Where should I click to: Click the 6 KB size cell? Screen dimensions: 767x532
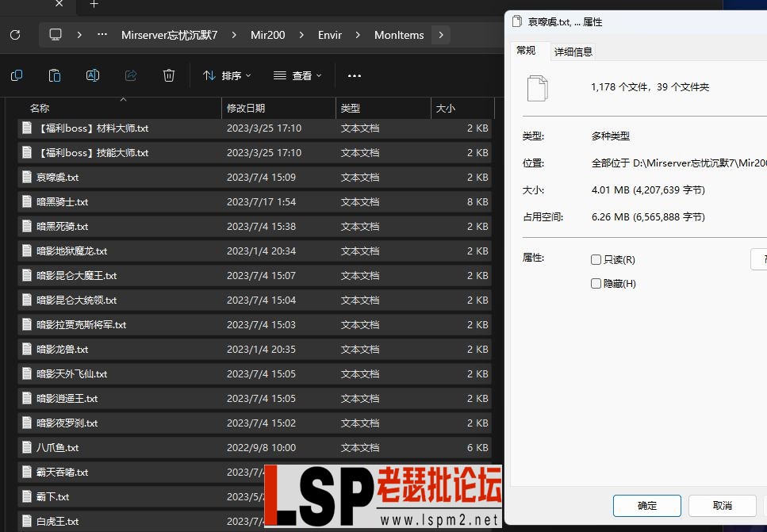[x=477, y=447]
